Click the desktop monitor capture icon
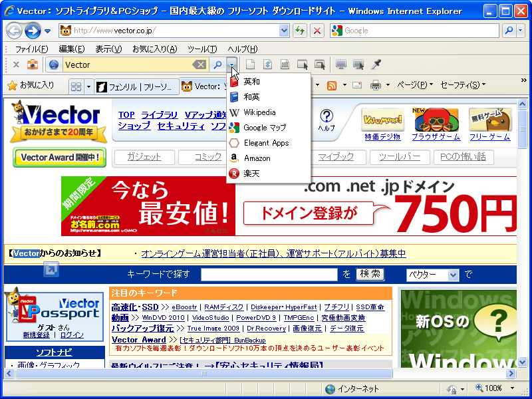Viewport: 532px width, 399px height. [x=341, y=65]
